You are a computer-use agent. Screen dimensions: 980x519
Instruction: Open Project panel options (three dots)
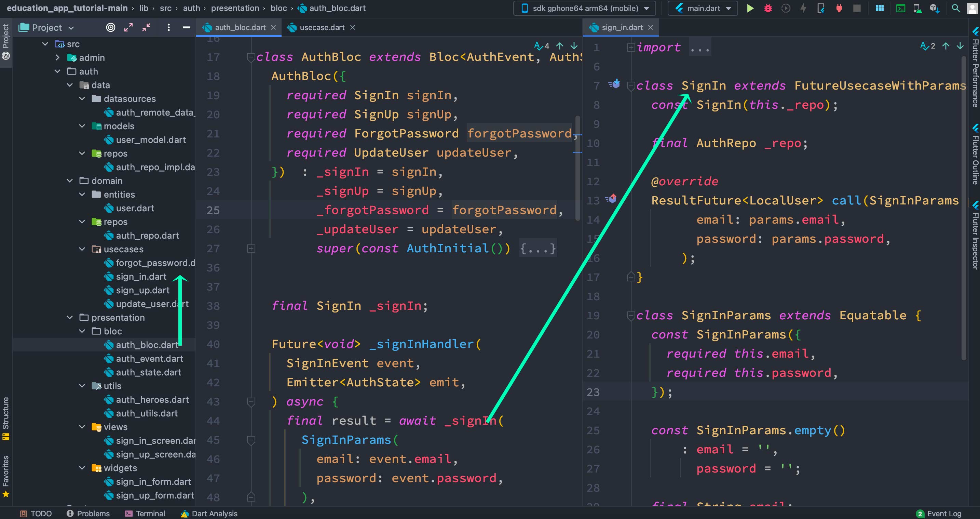(x=168, y=27)
